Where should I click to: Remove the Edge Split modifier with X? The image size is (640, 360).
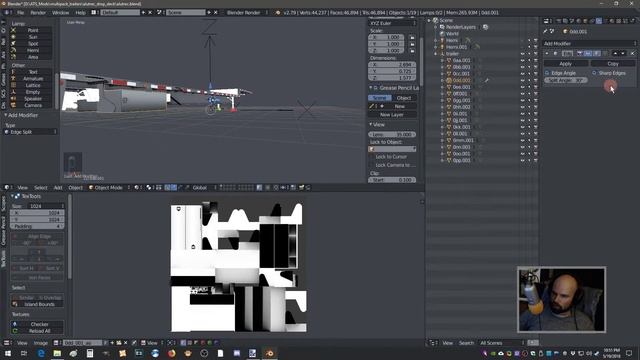(632, 53)
